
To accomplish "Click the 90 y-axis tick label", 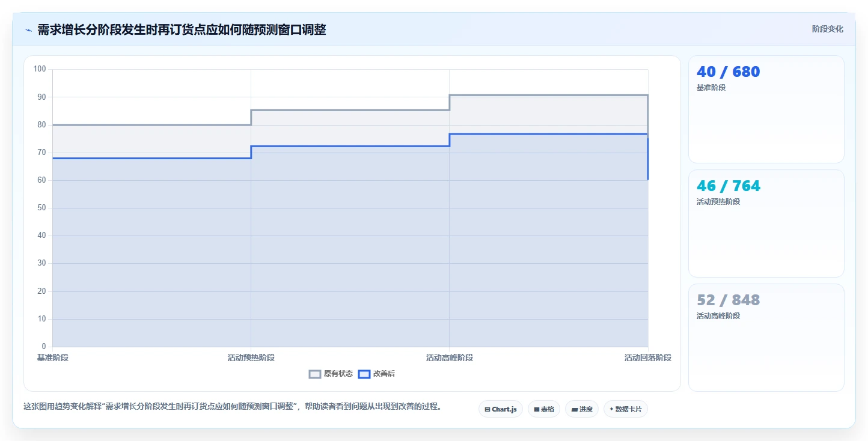I will point(42,97).
